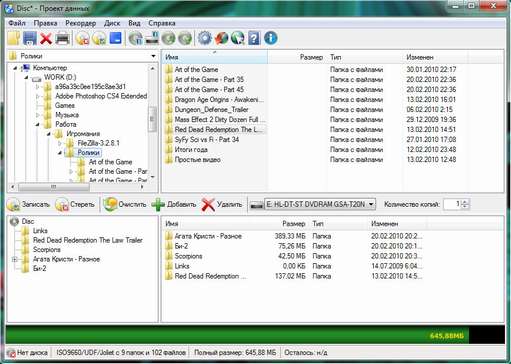Click the blue info circle icon
The width and height of the screenshot is (511, 364).
[271, 38]
